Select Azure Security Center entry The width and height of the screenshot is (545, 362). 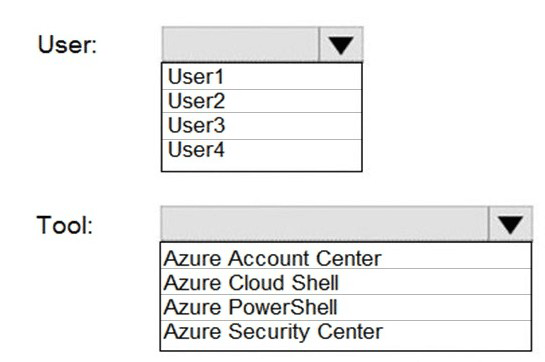pos(346,333)
